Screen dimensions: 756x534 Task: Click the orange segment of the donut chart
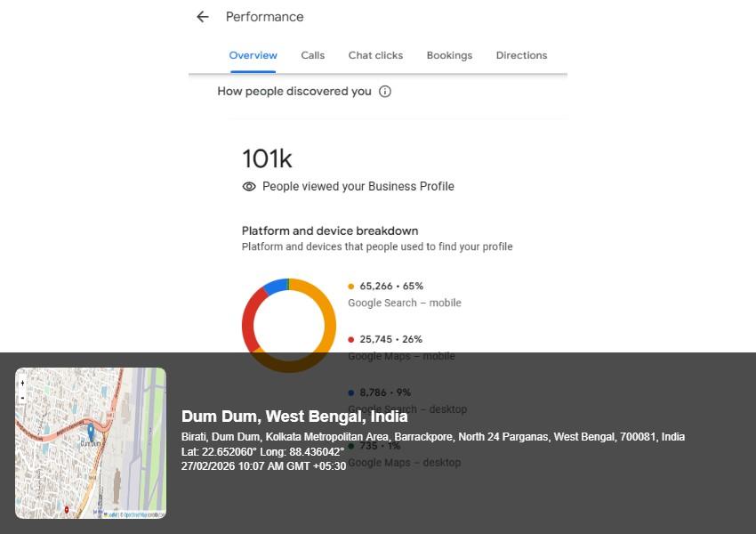328,316
